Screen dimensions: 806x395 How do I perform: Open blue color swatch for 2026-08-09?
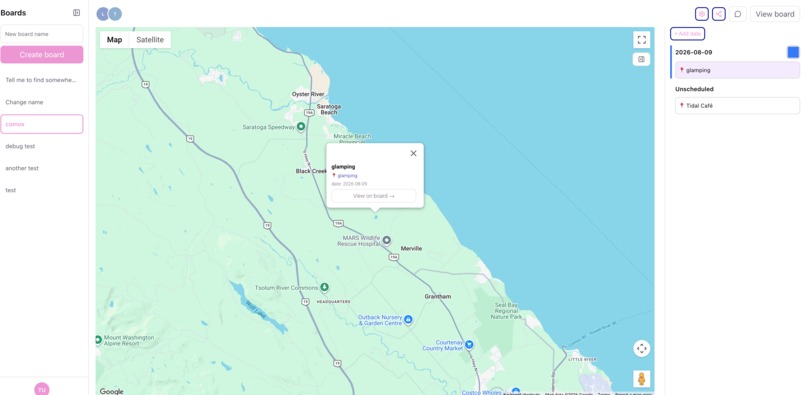pyautogui.click(x=793, y=52)
